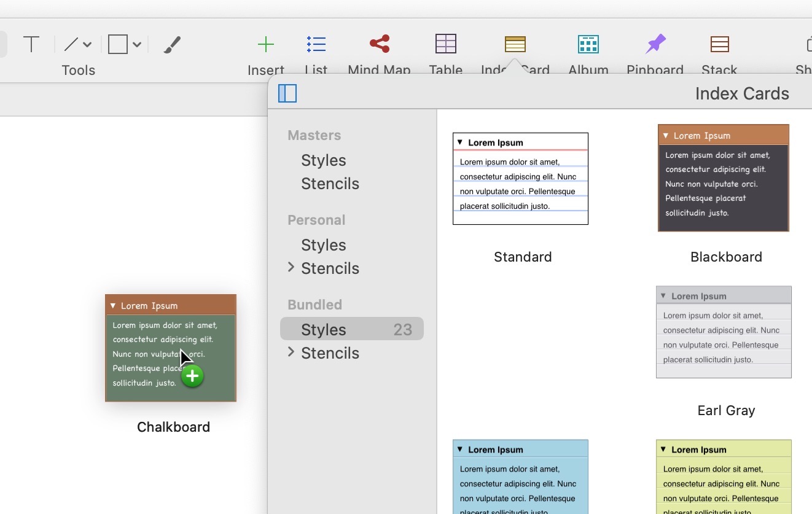The width and height of the screenshot is (812, 514).
Task: Open the Mind Map tool
Action: (379, 44)
